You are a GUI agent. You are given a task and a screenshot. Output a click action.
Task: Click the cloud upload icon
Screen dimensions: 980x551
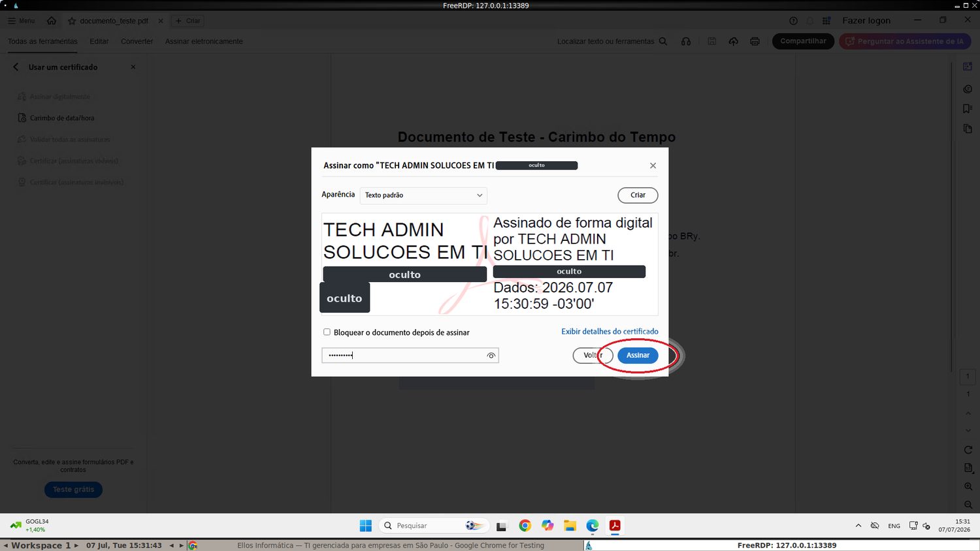click(x=734, y=41)
